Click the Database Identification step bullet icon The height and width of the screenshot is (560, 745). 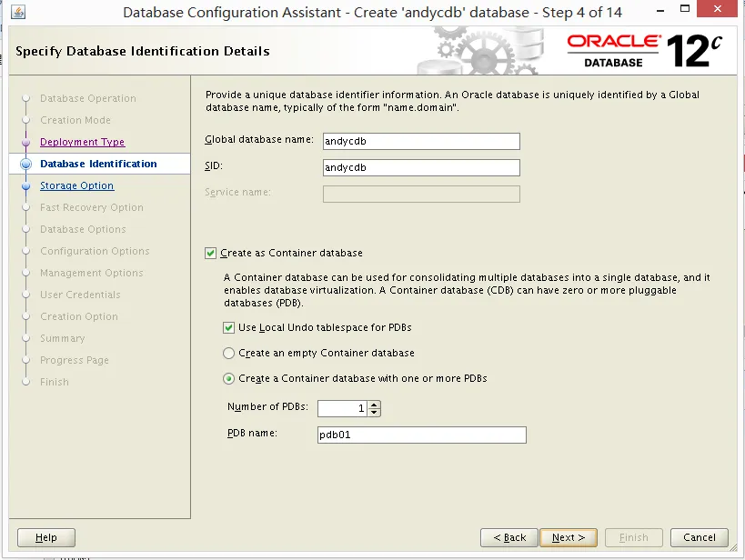pos(26,164)
